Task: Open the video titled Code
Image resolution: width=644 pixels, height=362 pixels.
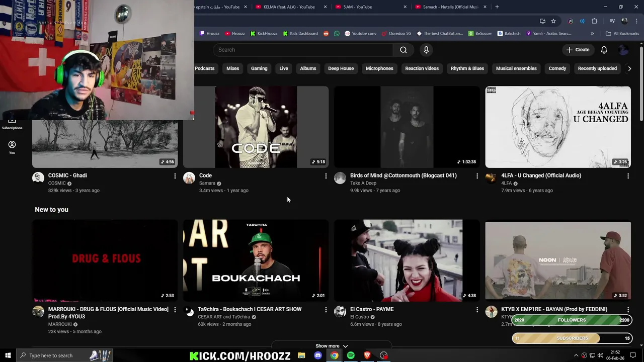Action: pyautogui.click(x=205, y=175)
